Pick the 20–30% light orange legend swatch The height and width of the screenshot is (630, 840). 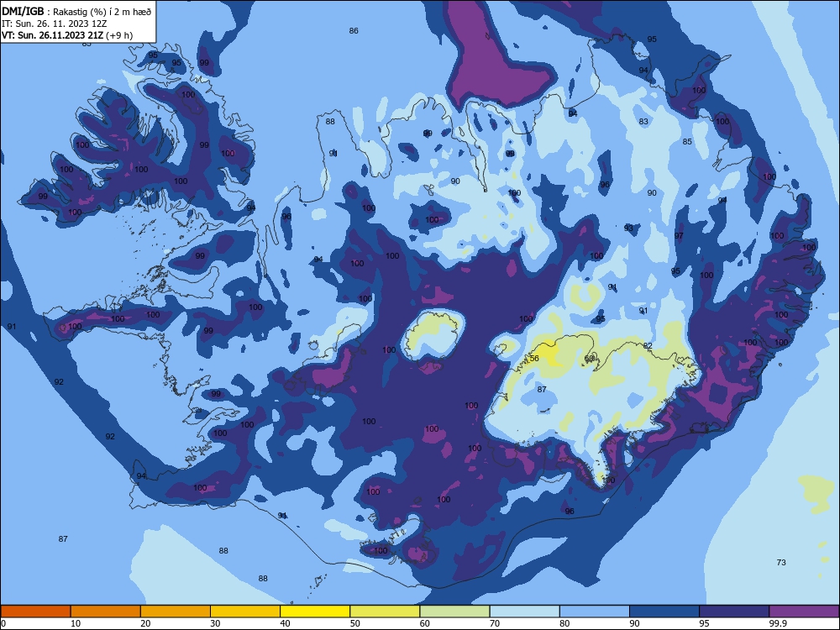pos(176,612)
